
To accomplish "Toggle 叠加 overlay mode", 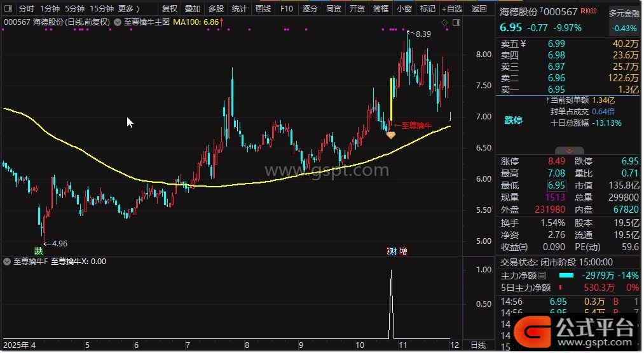I will 193,9.
